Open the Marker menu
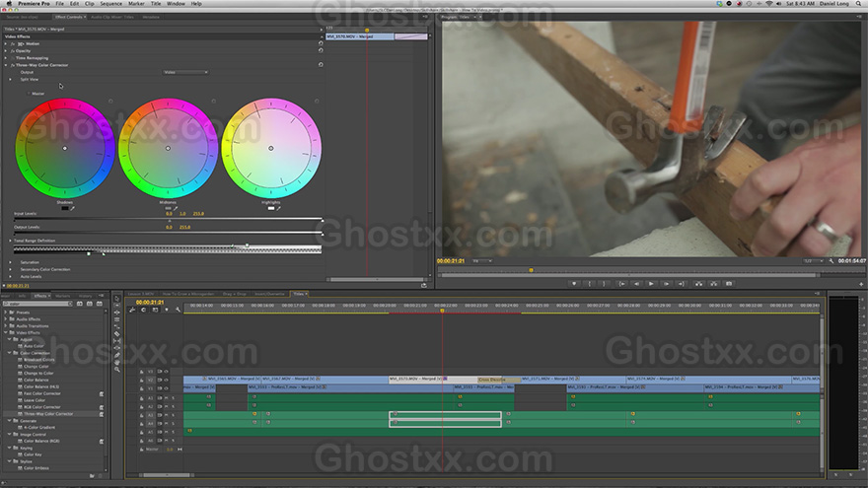The image size is (868, 488). coord(136,3)
